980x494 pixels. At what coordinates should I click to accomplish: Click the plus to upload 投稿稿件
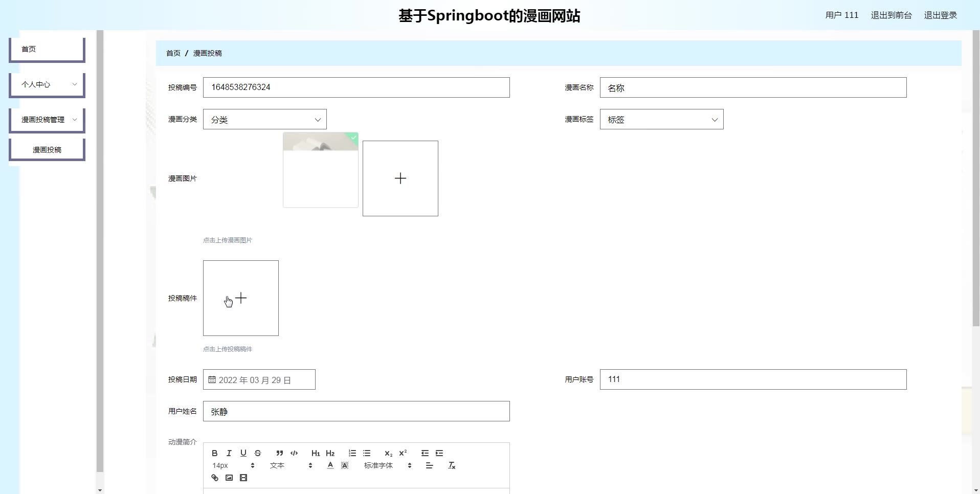[x=241, y=298]
